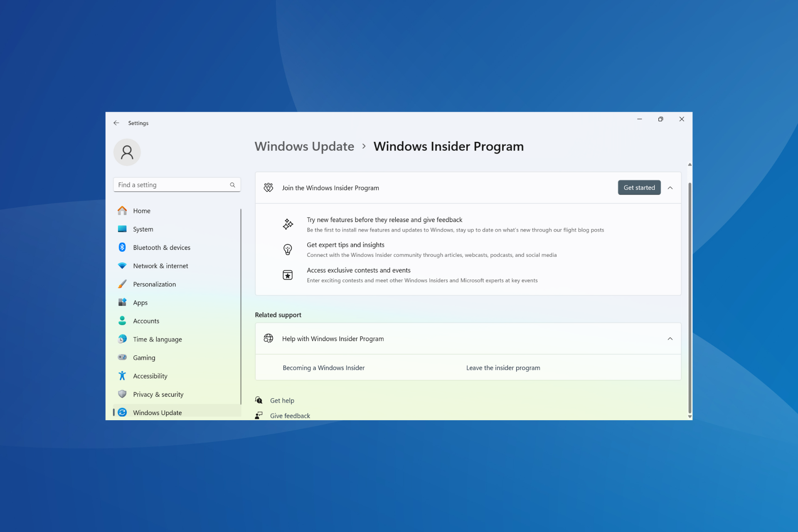Restore down the Settings window
The width and height of the screenshot is (798, 532).
[660, 119]
